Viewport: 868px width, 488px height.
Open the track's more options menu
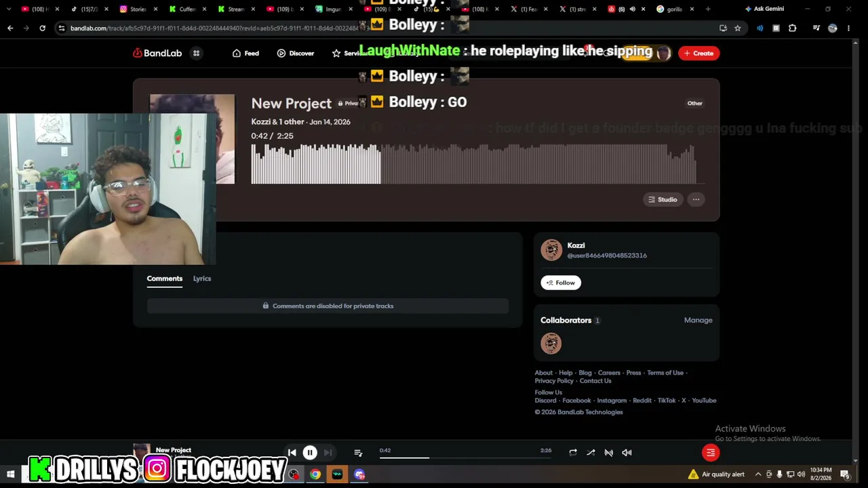click(x=696, y=199)
